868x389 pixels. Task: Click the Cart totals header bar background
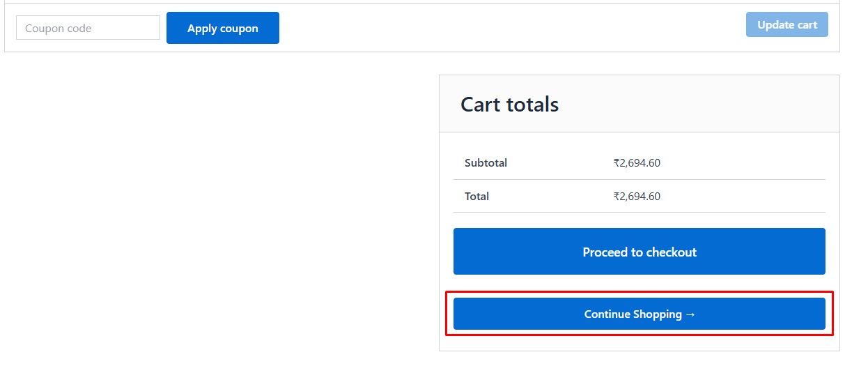click(x=697, y=105)
